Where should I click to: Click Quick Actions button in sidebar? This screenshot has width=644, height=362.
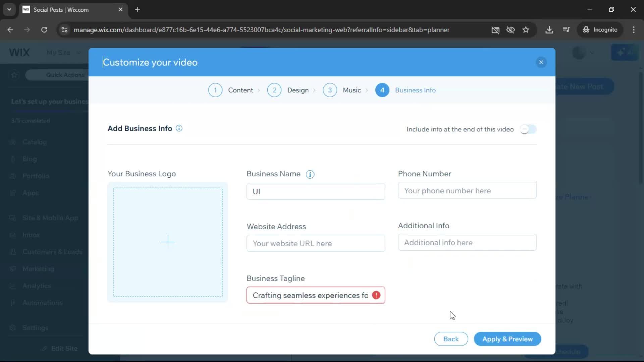(x=57, y=75)
